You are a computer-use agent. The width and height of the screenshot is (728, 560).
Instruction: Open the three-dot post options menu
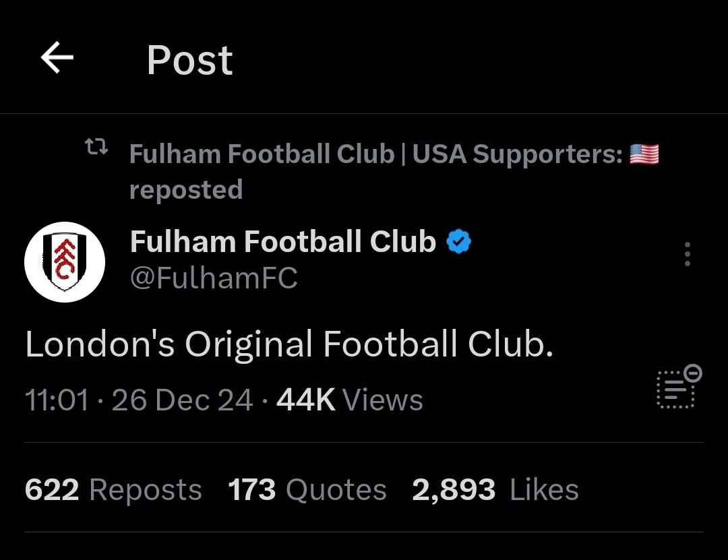(687, 254)
